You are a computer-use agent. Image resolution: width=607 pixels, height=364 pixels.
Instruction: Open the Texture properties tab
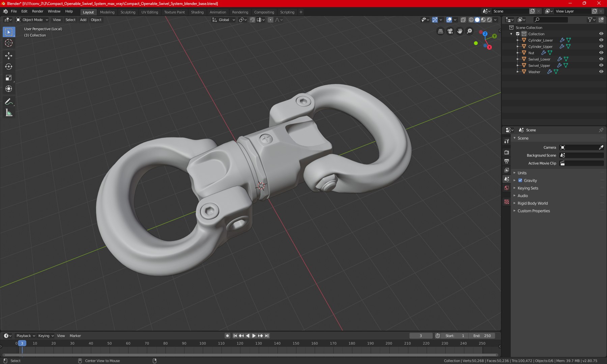pyautogui.click(x=507, y=202)
